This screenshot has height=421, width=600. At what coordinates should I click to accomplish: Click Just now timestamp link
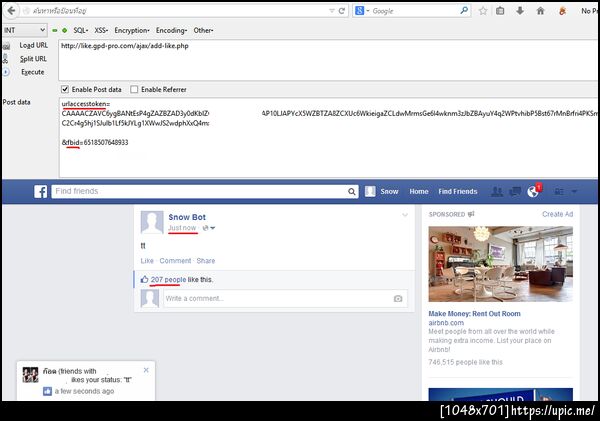pos(182,228)
